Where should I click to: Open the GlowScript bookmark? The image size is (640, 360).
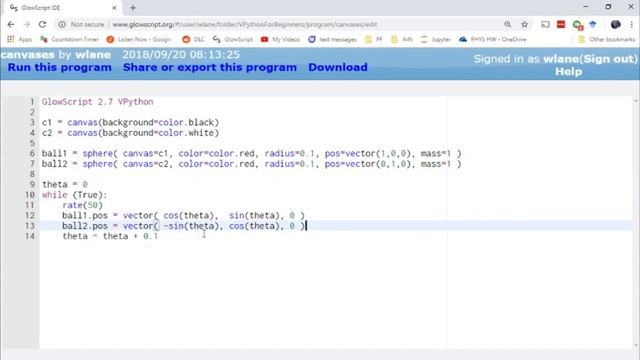click(233, 39)
